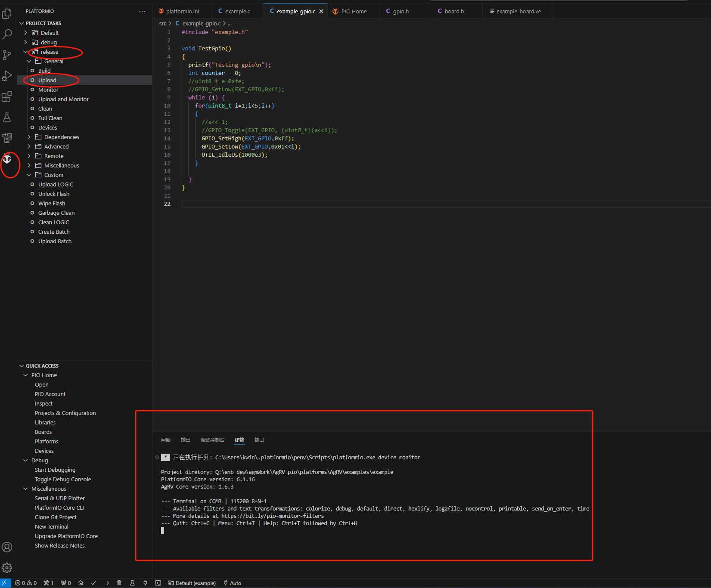The height and width of the screenshot is (588, 711).
Task: Collapse the PIO Home group in Quick Access
Action: [x=25, y=375]
